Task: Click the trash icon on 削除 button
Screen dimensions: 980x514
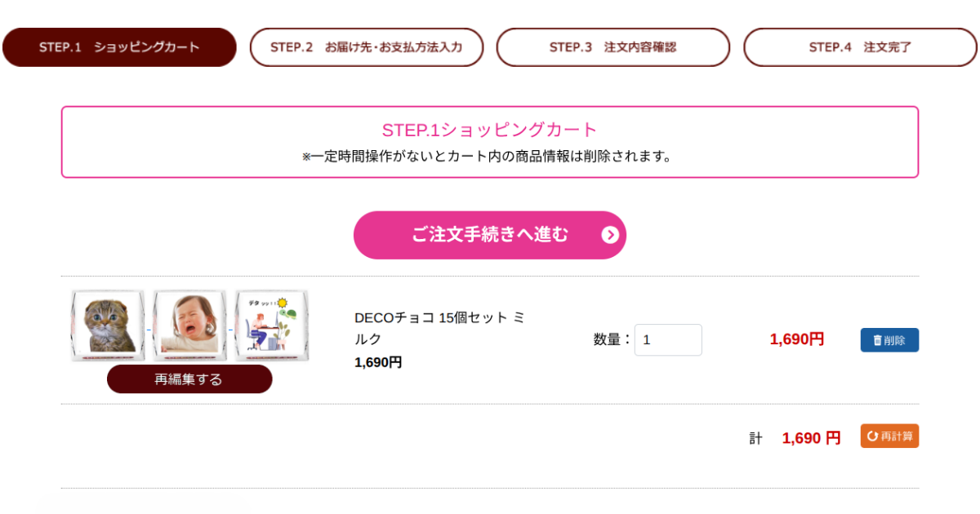Action: [x=878, y=340]
